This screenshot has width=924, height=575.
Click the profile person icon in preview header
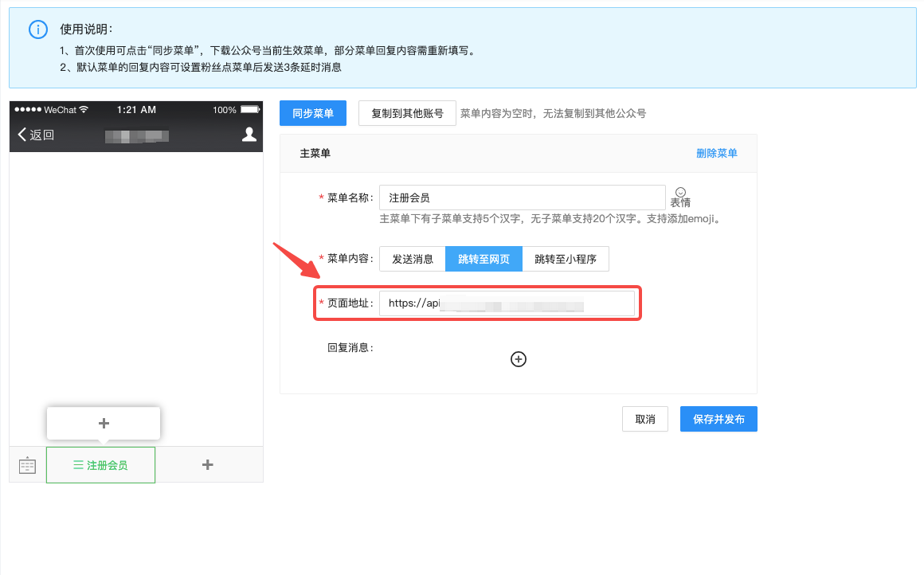pos(251,135)
